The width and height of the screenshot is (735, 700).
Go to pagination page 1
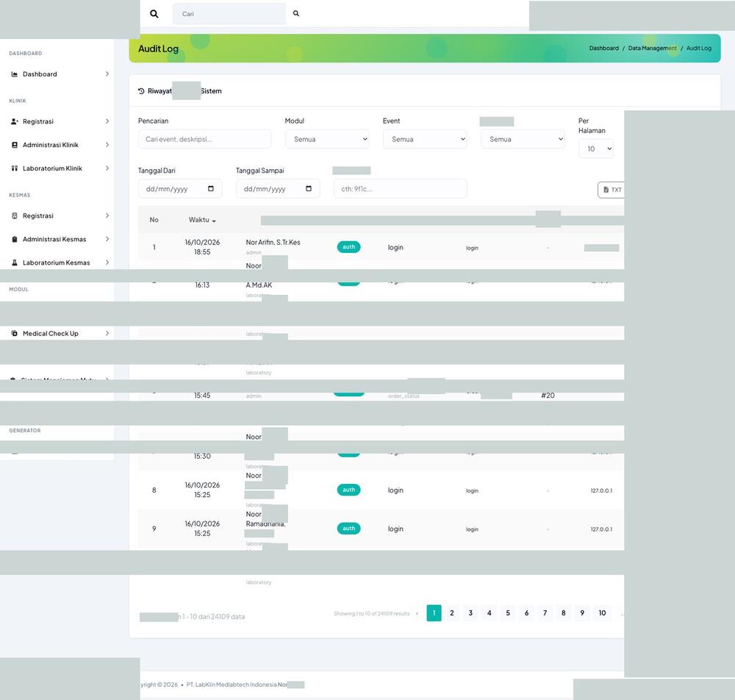(434, 612)
